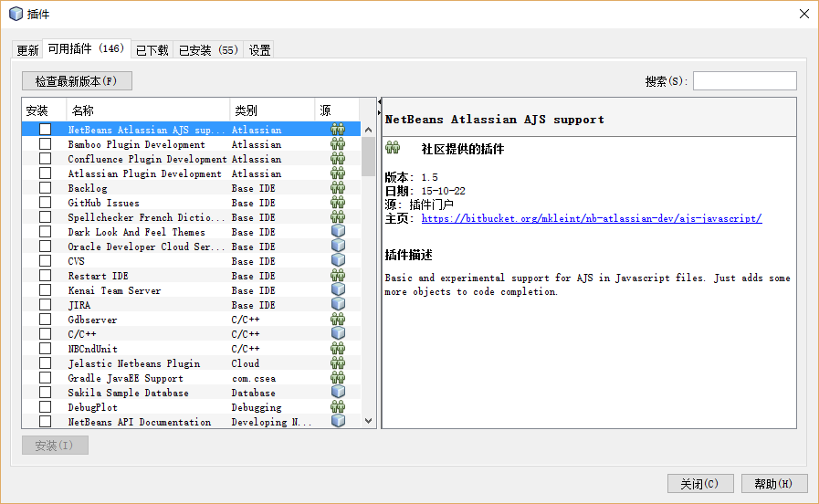This screenshot has height=504, width=819.
Task: Click source icon in Dark Look And Feel Themes row
Action: 338,232
